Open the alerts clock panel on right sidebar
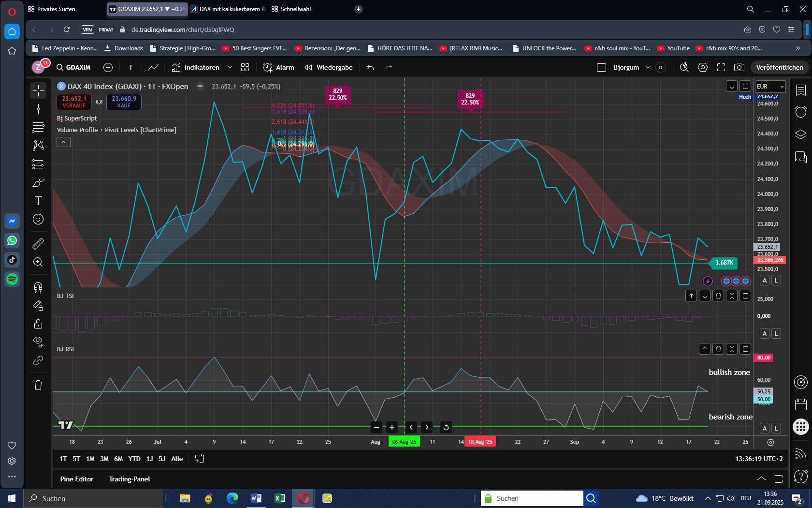This screenshot has height=508, width=812. point(801,112)
